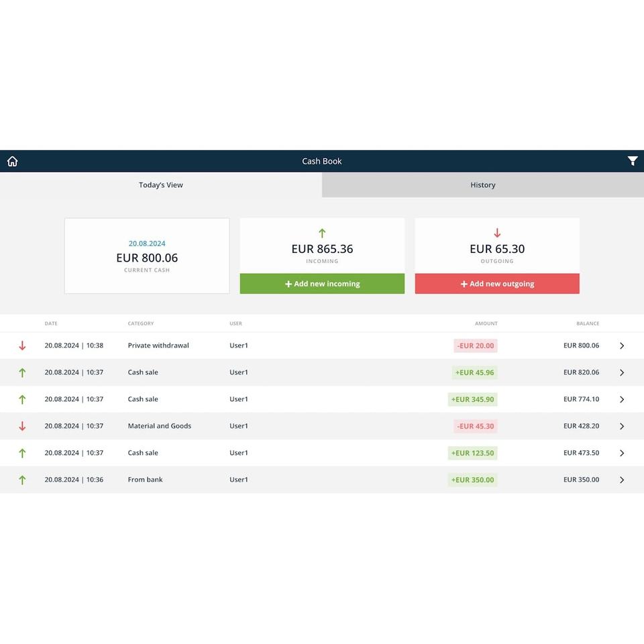Screen dimensions: 644x644
Task: Go to the home screen icon
Action: [x=12, y=161]
